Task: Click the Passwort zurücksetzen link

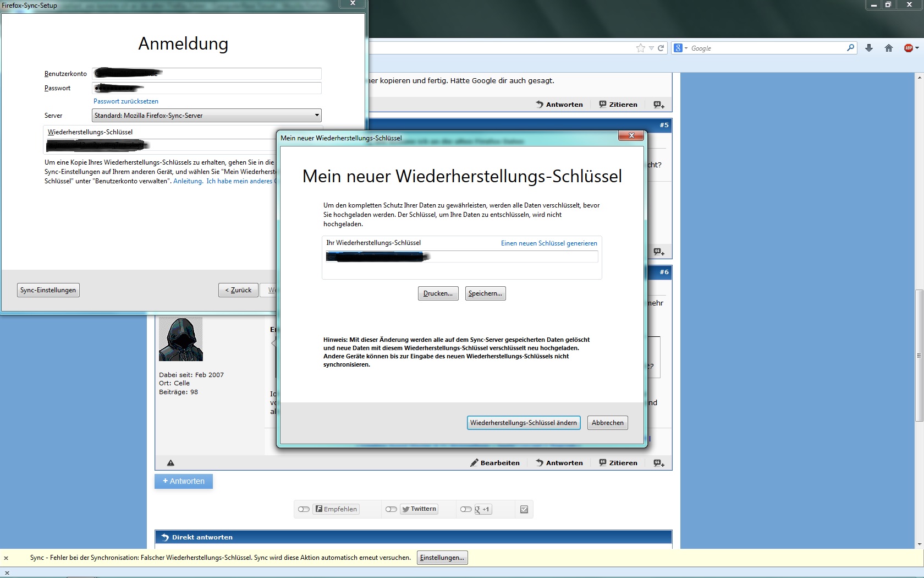Action: pos(126,101)
